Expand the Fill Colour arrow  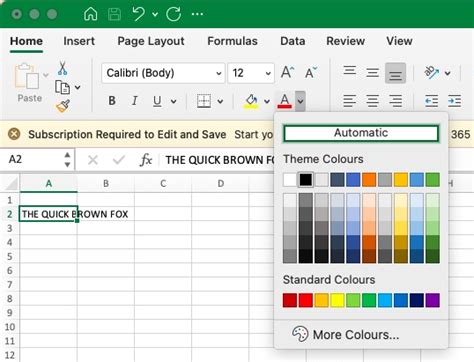(x=267, y=101)
